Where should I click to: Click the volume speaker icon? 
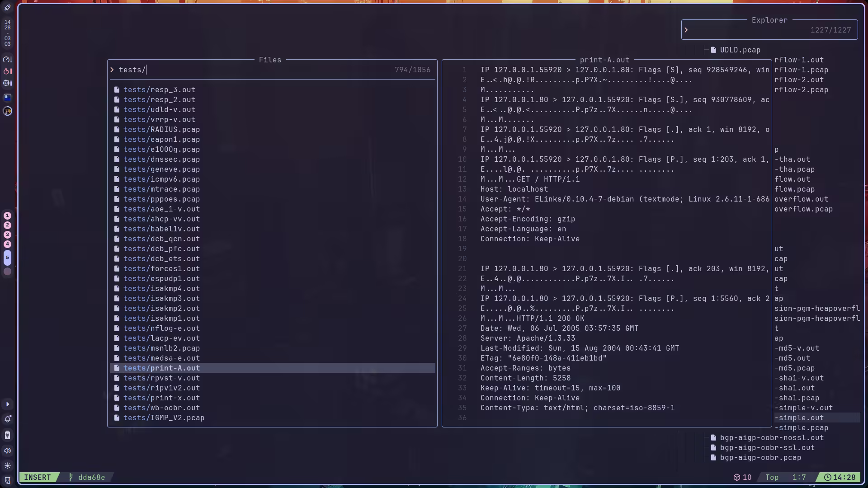[x=7, y=450]
